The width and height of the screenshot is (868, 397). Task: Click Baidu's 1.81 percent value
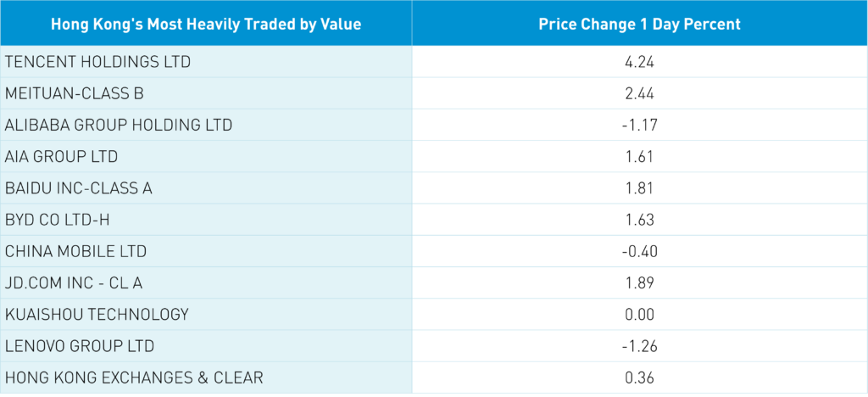point(640,188)
